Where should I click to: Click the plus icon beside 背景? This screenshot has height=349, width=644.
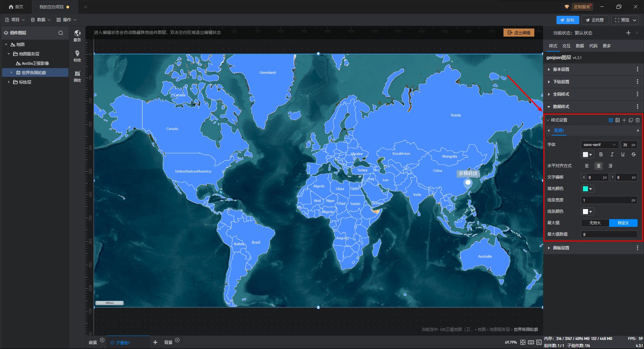(177, 340)
